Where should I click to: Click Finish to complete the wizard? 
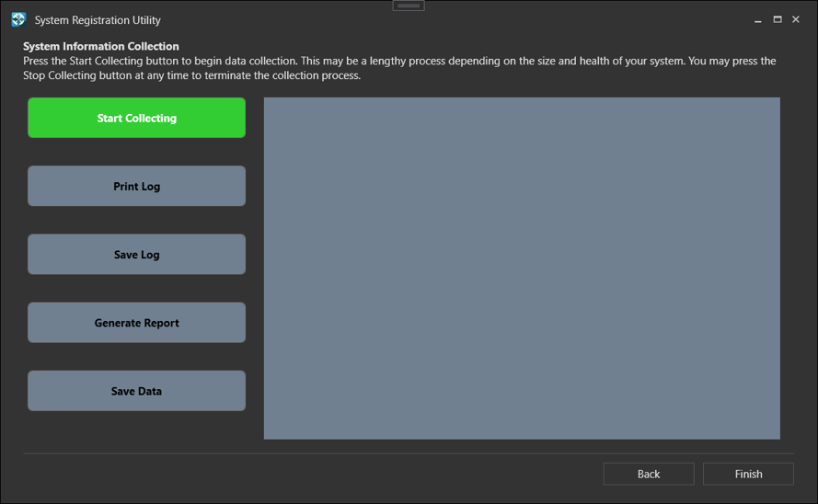pyautogui.click(x=748, y=474)
